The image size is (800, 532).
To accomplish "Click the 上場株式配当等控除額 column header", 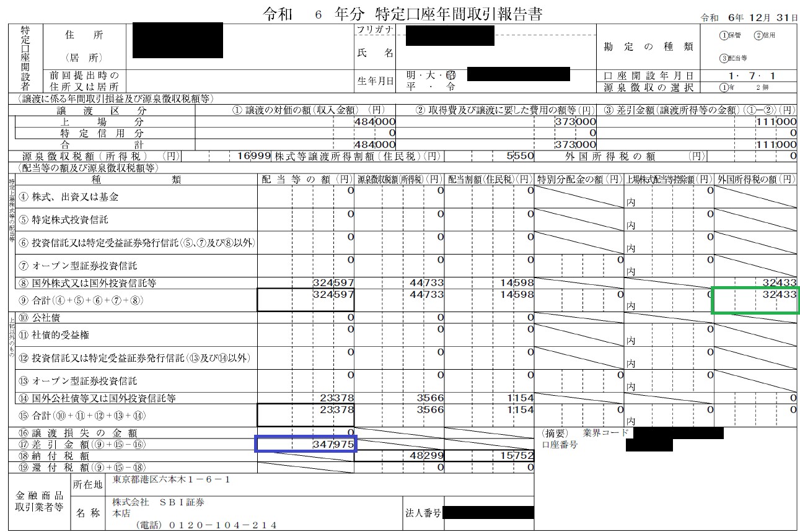I will pos(669,179).
